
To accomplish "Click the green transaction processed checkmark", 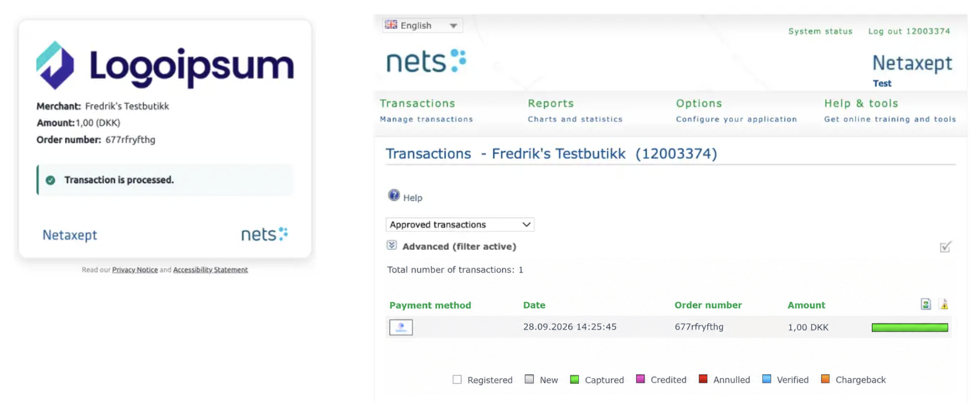I will (x=51, y=180).
